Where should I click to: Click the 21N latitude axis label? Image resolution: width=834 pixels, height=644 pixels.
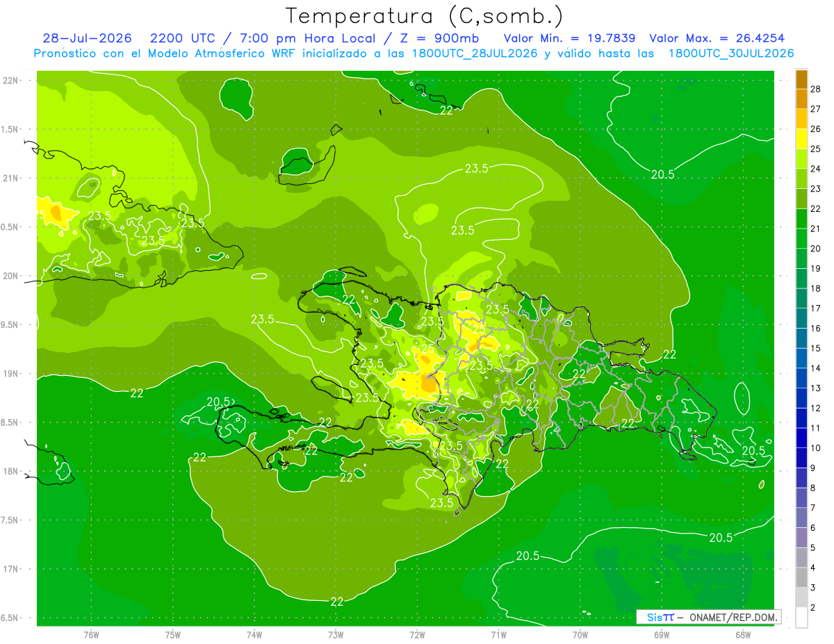11,178
